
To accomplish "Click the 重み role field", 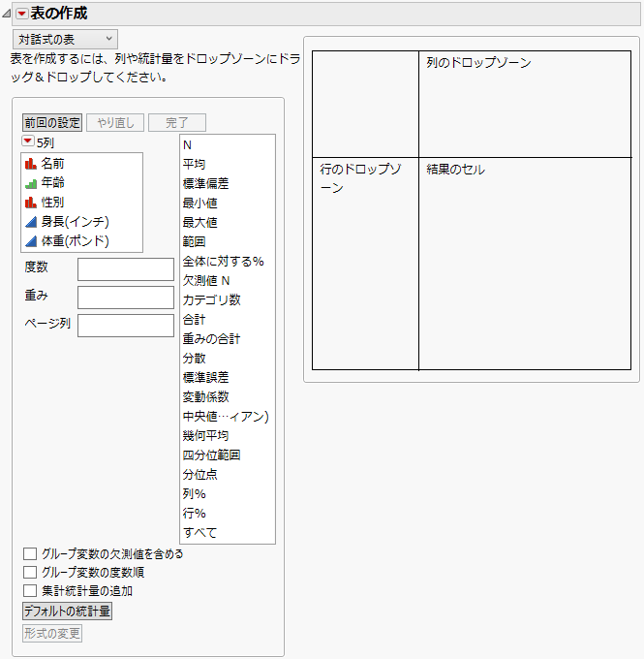I will pos(126,298).
